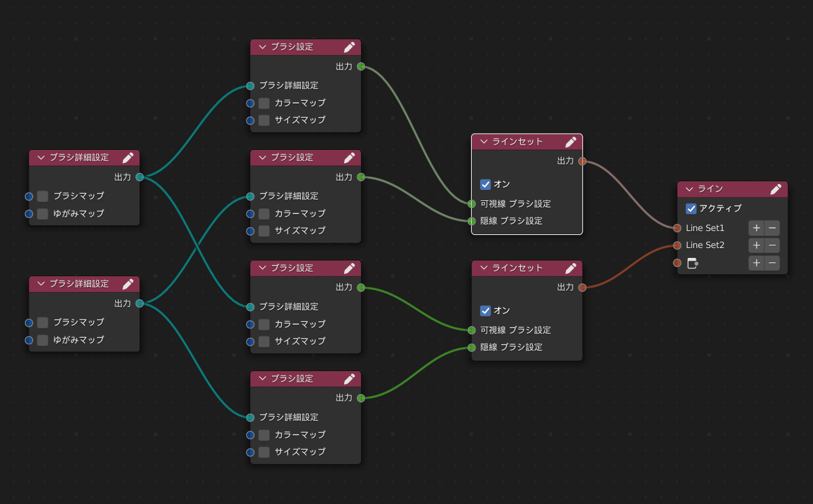
Task: Click pencil icon on the topmost ブラシ設定 node
Action: click(349, 47)
